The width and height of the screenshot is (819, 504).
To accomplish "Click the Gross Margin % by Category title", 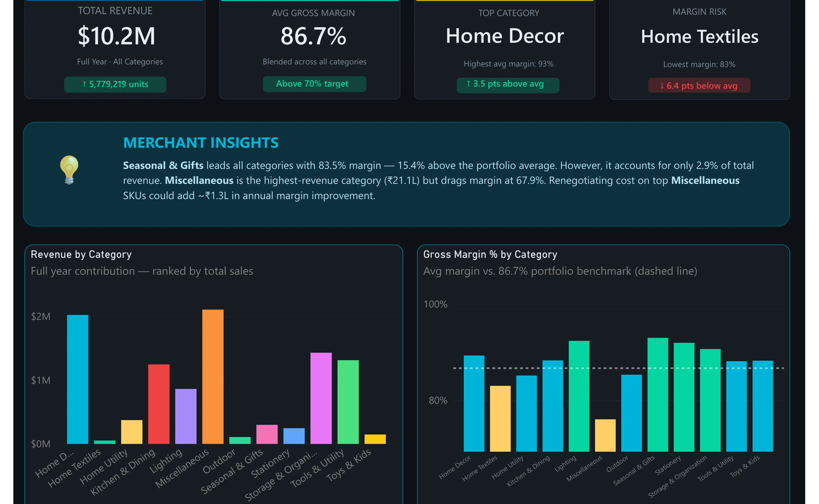I will click(490, 254).
